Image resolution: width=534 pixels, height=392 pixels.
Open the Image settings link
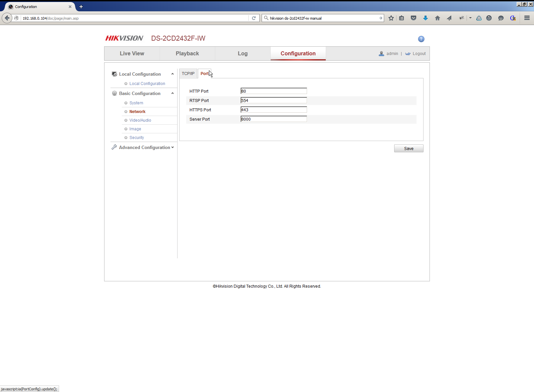click(x=135, y=129)
